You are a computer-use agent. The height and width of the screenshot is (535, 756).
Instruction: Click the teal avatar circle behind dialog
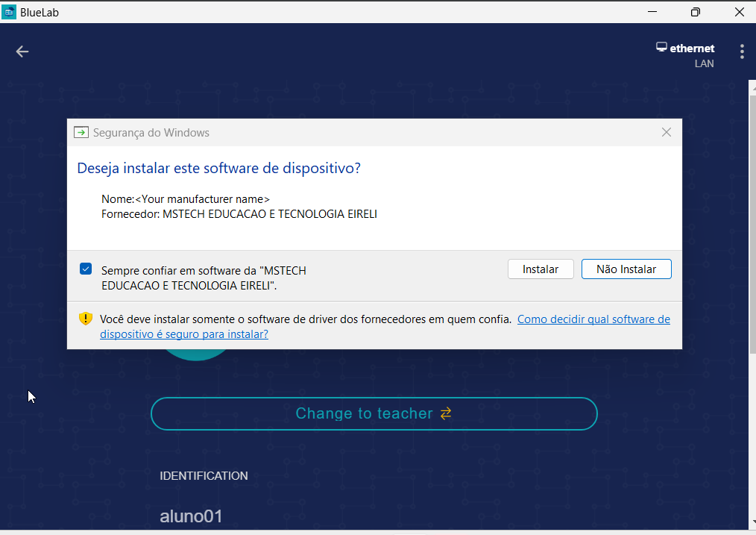(196, 354)
